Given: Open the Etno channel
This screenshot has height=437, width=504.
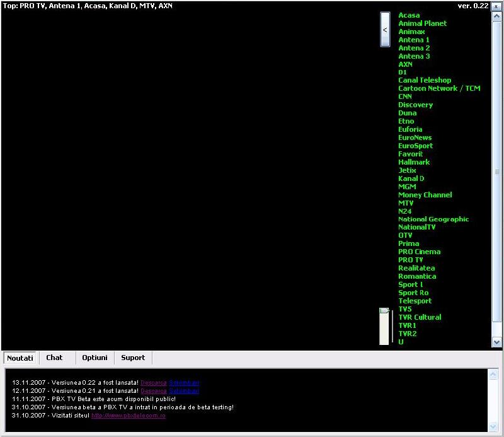Looking at the screenshot, I should pyautogui.click(x=406, y=121).
